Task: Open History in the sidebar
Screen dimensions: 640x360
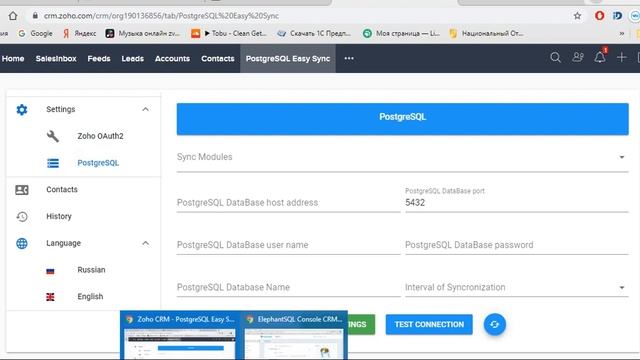Action: coord(59,216)
